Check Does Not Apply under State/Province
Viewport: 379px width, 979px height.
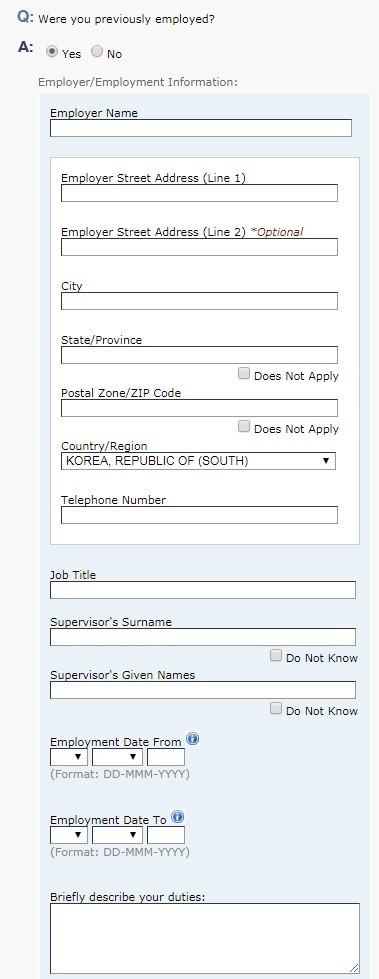coord(244,374)
